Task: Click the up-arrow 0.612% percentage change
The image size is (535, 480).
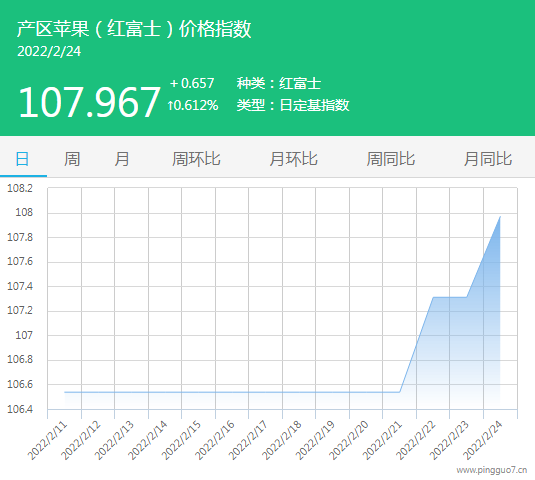Action: pyautogui.click(x=193, y=105)
